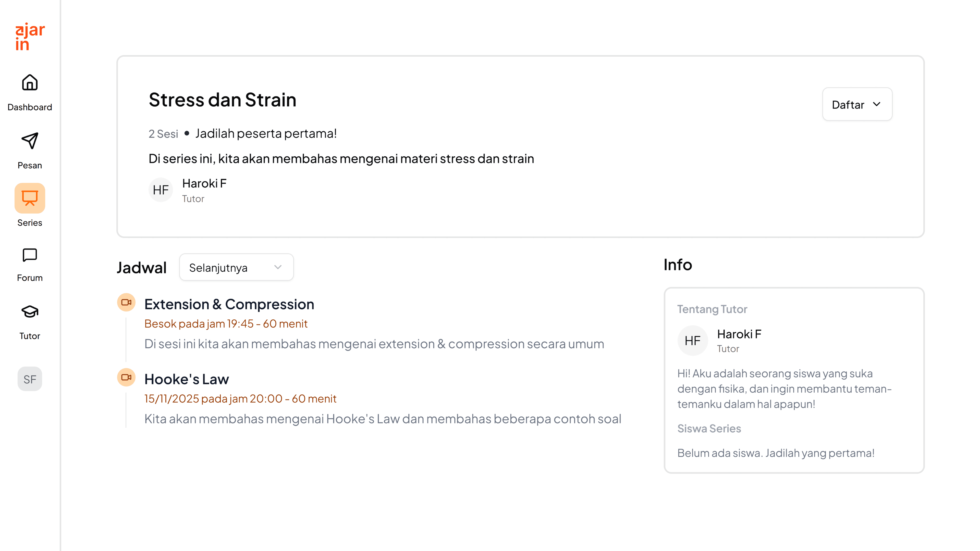
Task: Open Tutor graduation cap icon
Action: (30, 312)
